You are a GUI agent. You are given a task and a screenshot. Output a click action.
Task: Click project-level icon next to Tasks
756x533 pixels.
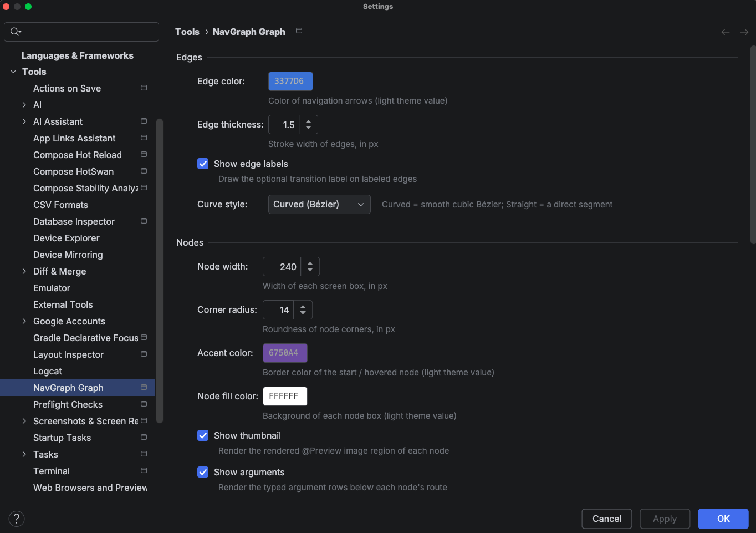[144, 454]
